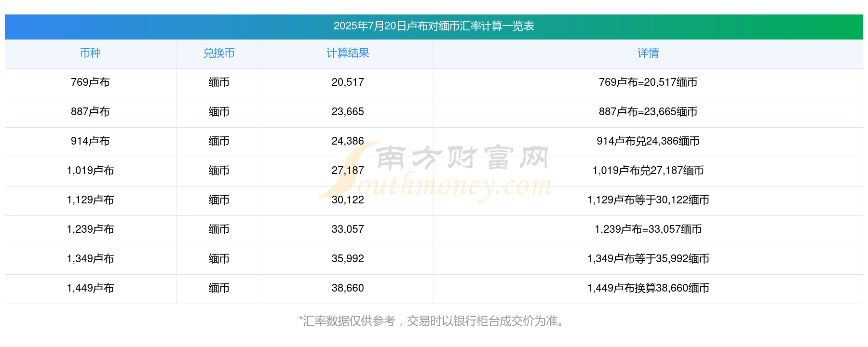
Task: Click the result value 20,517
Action: (x=348, y=82)
